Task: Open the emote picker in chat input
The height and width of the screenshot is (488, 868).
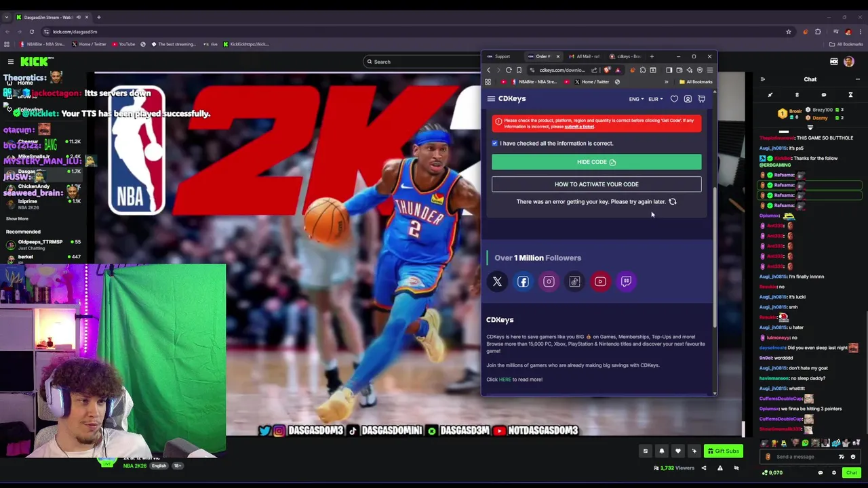Action: [x=853, y=457]
